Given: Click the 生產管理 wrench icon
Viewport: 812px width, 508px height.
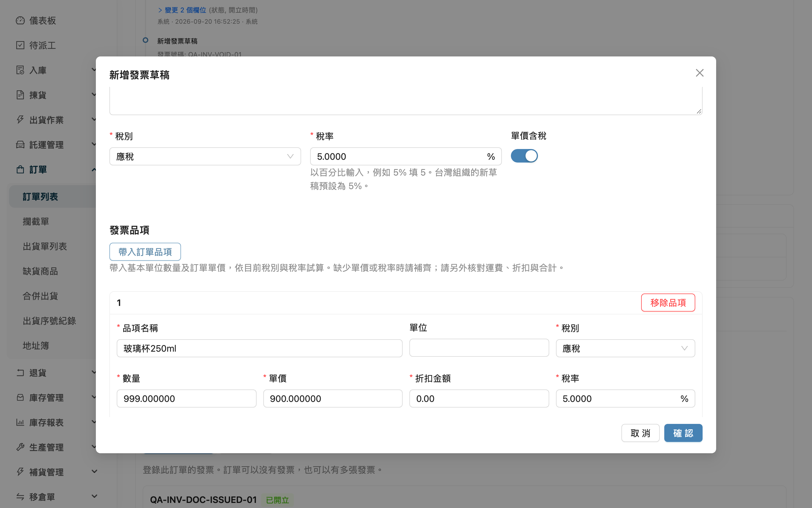Looking at the screenshot, I should (x=20, y=447).
